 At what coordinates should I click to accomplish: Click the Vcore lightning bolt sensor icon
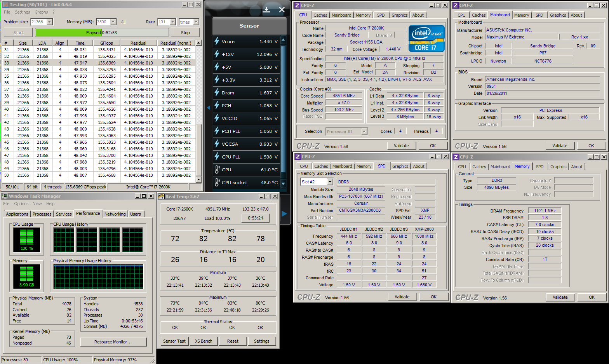pyautogui.click(x=217, y=41)
